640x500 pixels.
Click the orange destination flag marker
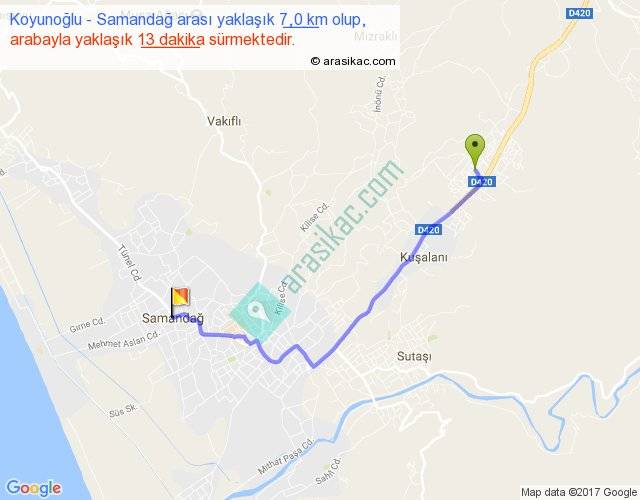pyautogui.click(x=180, y=302)
